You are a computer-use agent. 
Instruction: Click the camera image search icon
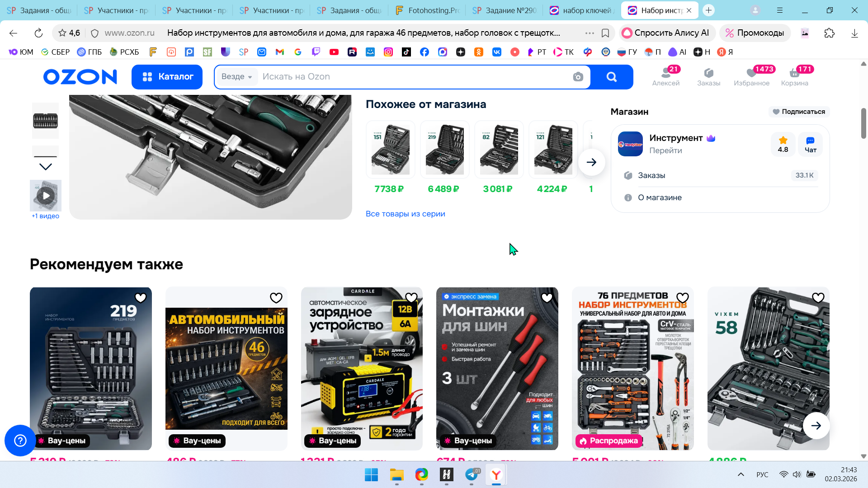[x=578, y=77]
